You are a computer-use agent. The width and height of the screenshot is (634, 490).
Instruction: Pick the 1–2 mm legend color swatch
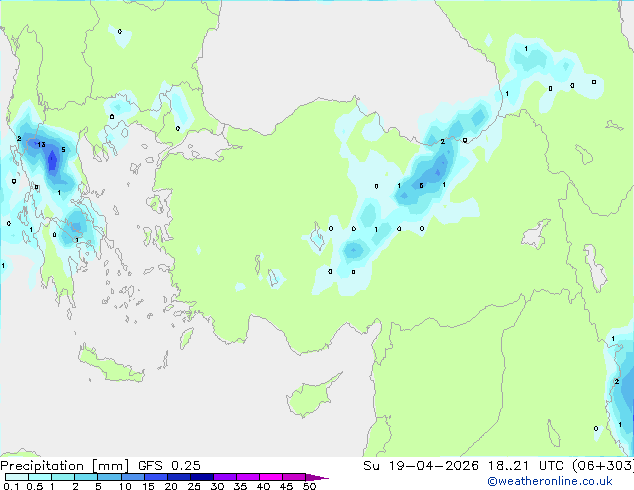pos(63,477)
